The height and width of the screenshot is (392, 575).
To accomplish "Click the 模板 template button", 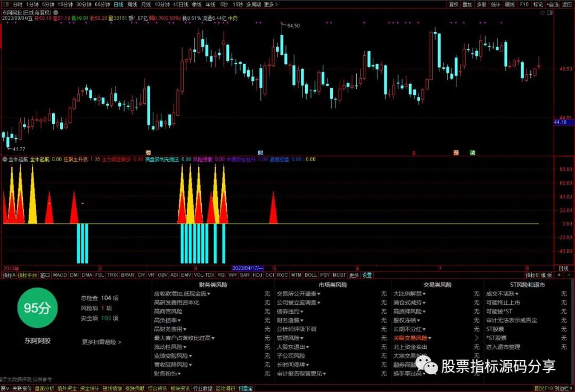I will point(547,275).
